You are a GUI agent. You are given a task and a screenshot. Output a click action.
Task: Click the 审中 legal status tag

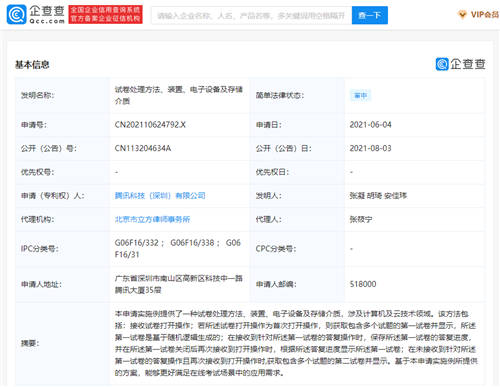360,95
